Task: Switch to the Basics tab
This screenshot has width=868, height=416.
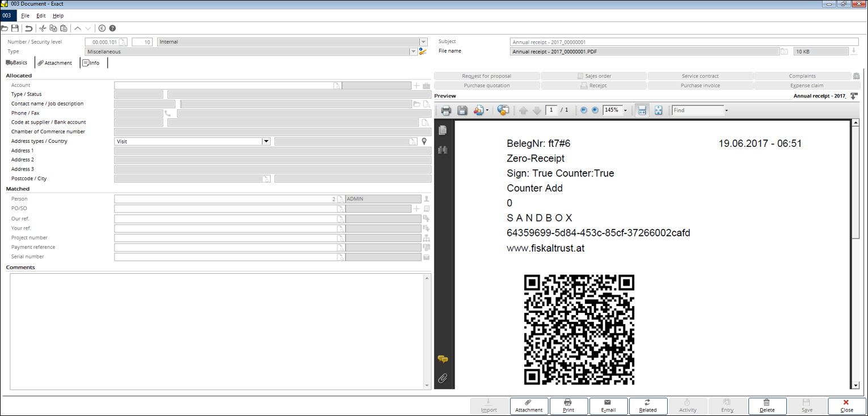Action: click(16, 63)
